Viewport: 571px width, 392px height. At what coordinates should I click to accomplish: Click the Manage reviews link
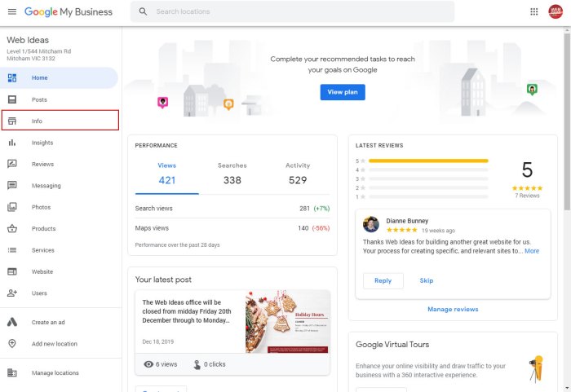(453, 310)
